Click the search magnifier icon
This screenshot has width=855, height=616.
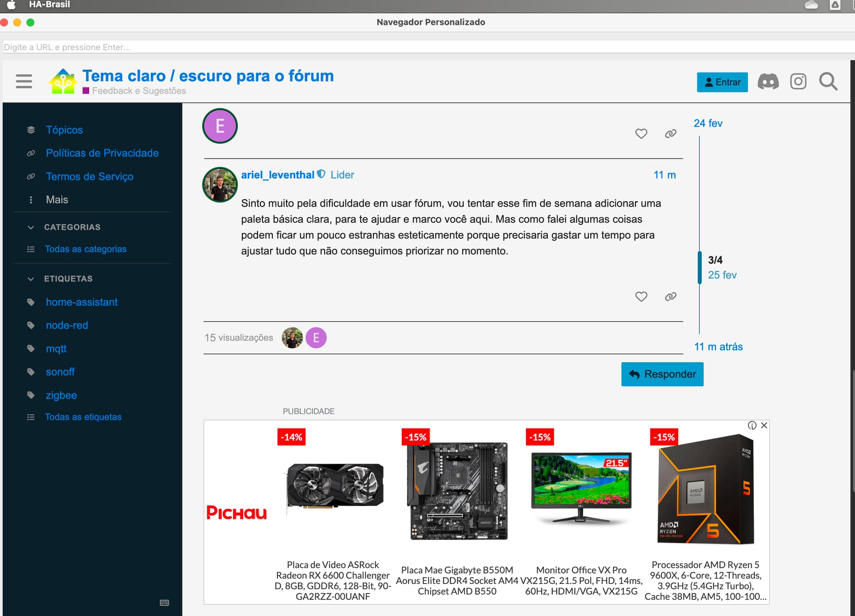(x=828, y=82)
